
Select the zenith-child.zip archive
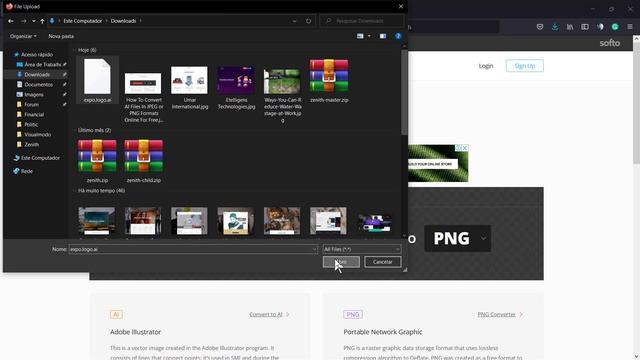[144, 160]
